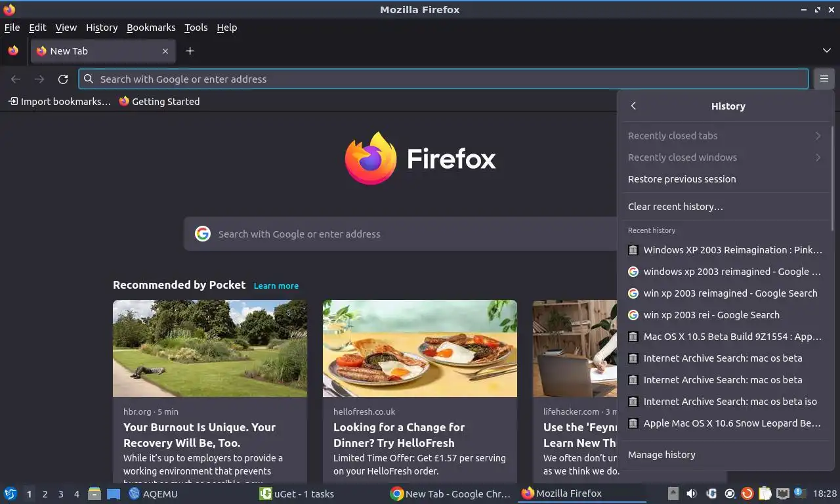Click the forward navigation arrow
The width and height of the screenshot is (840, 504).
point(39,79)
